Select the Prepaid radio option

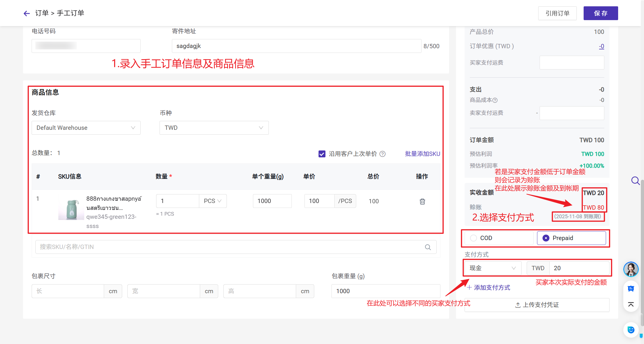click(x=546, y=238)
